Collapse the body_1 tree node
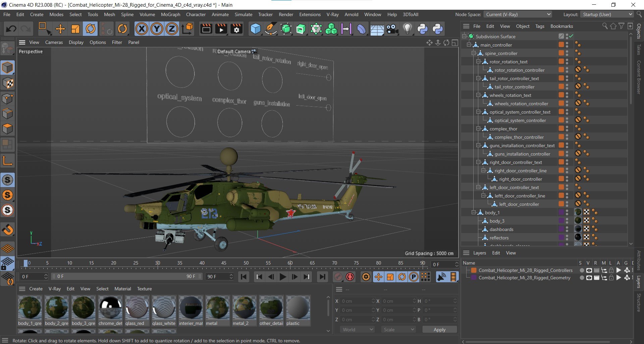Image resolution: width=644 pixels, height=344 pixels. 474,212
